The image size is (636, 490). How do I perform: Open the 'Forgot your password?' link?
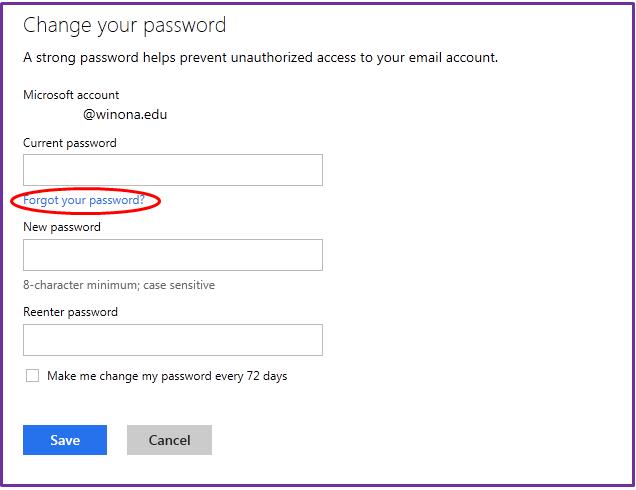point(84,201)
